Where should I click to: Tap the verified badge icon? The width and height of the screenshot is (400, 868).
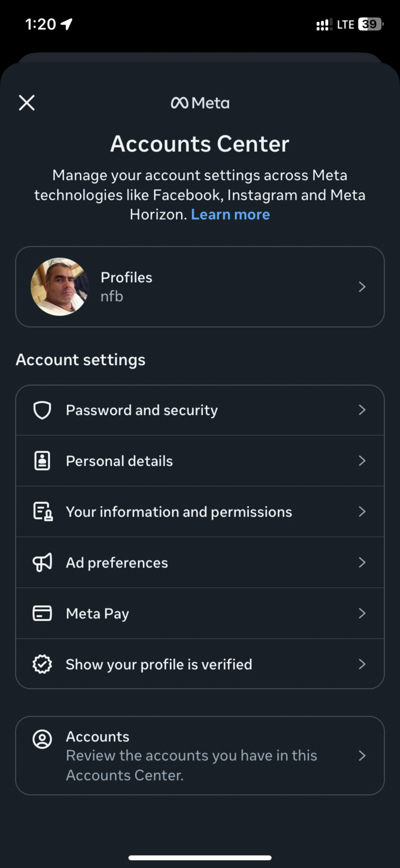point(42,664)
